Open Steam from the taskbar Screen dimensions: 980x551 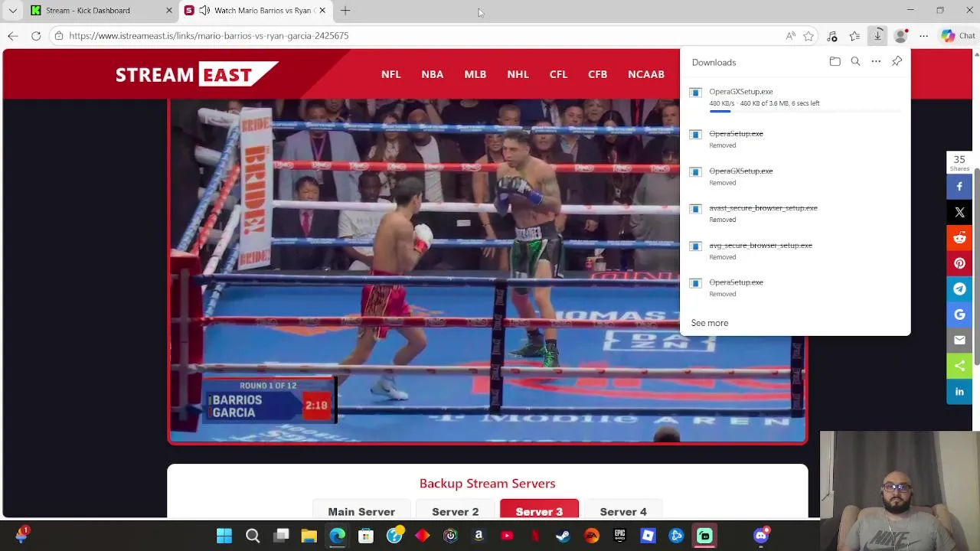pos(563,536)
